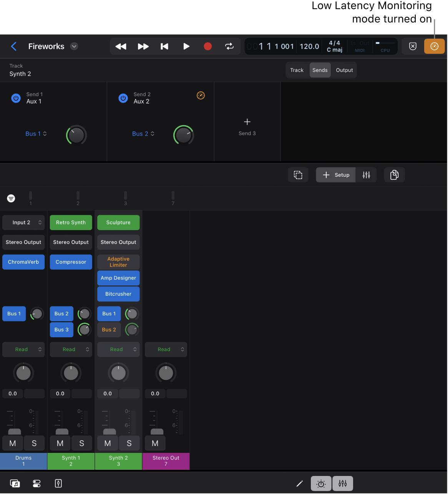Open the Bus 1 routing dropdown for Send 1
This screenshot has height=494, width=448.
point(36,134)
